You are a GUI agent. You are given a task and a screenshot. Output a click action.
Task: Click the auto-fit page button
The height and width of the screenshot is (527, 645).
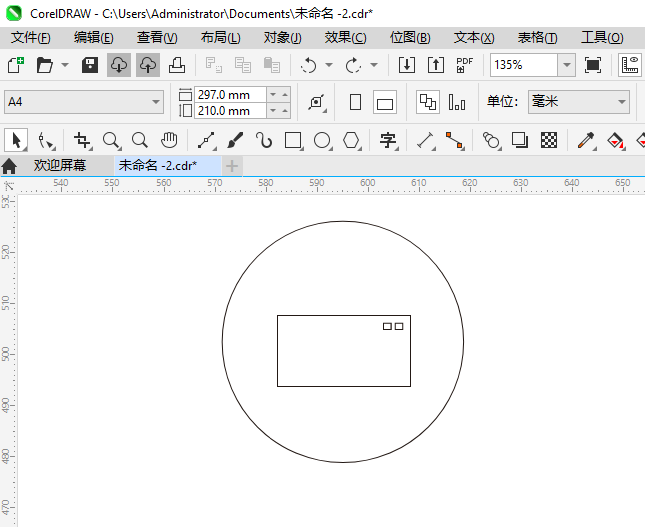317,102
